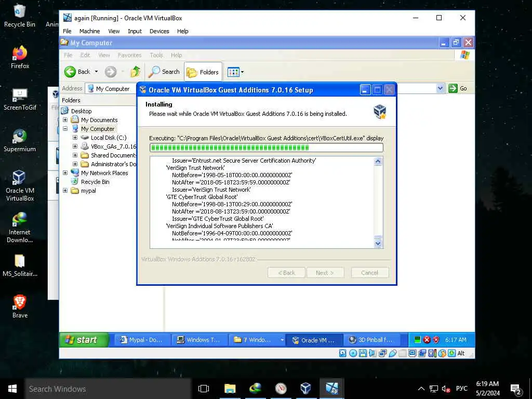
Task: Expand My Documents in the Folders tree
Action: pyautogui.click(x=65, y=120)
